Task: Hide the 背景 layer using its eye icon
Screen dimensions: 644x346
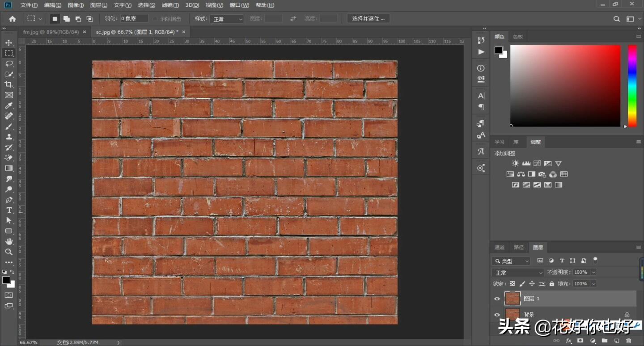Action: click(497, 315)
